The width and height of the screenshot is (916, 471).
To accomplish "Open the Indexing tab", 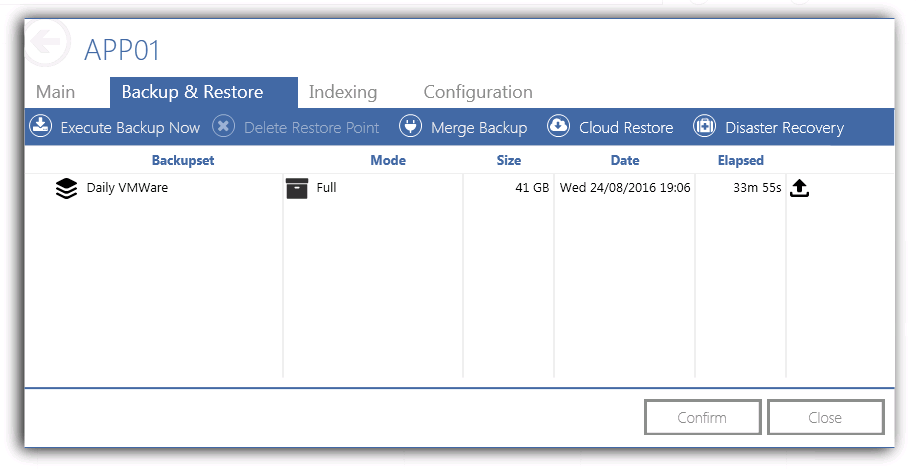I will [343, 92].
